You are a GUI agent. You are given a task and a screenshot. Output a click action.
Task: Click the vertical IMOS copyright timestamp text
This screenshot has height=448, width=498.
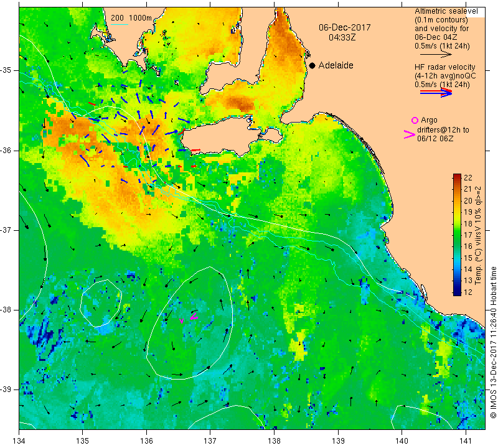[493, 342]
